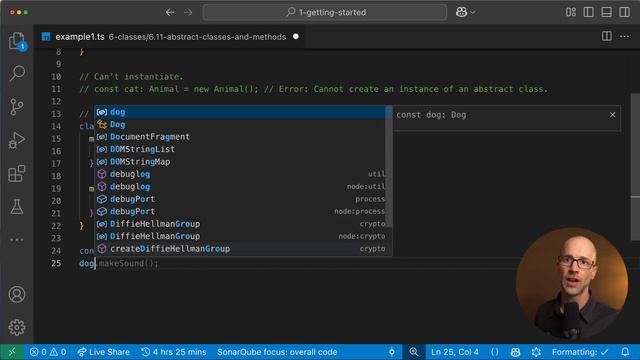
Task: Open Customize Layout in title bar
Action: pyautogui.click(x=571, y=12)
